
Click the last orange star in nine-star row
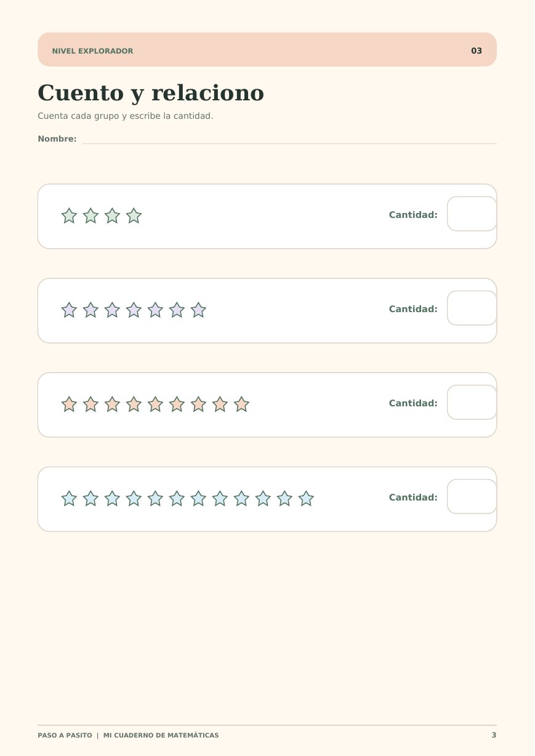241,404
